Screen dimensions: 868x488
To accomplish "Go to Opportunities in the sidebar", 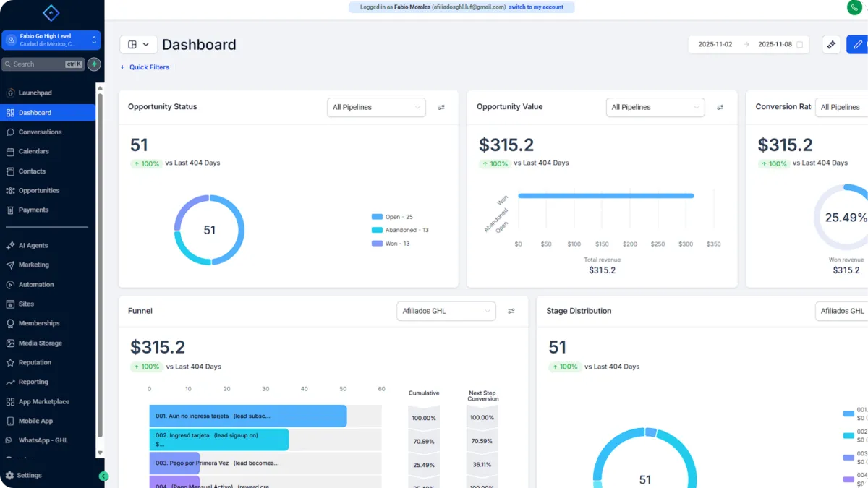I will tap(39, 191).
